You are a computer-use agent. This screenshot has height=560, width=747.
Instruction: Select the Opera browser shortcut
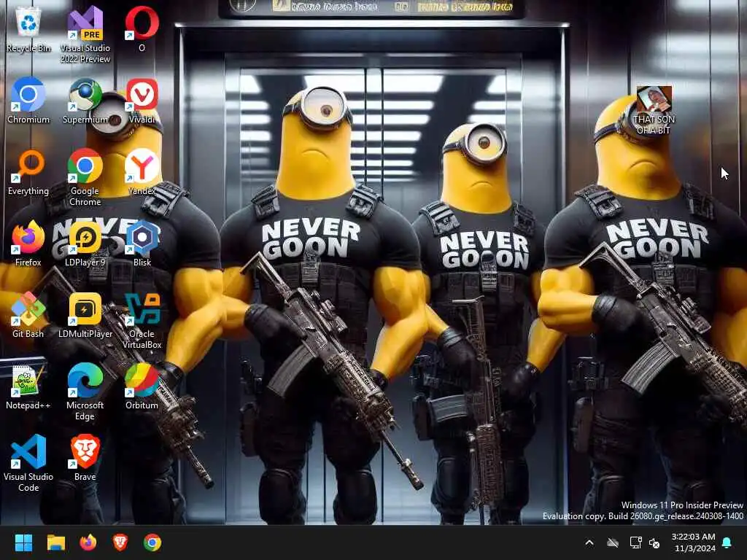[142, 29]
